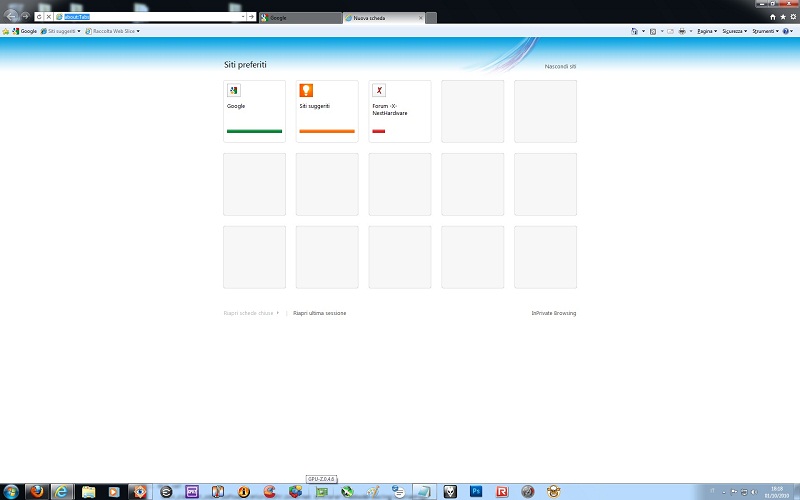Click the red R icon in the taskbar

[502, 491]
